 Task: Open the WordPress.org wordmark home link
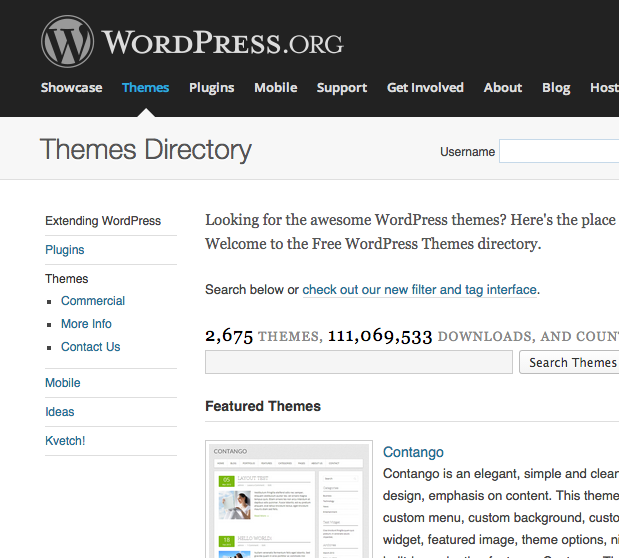222,43
